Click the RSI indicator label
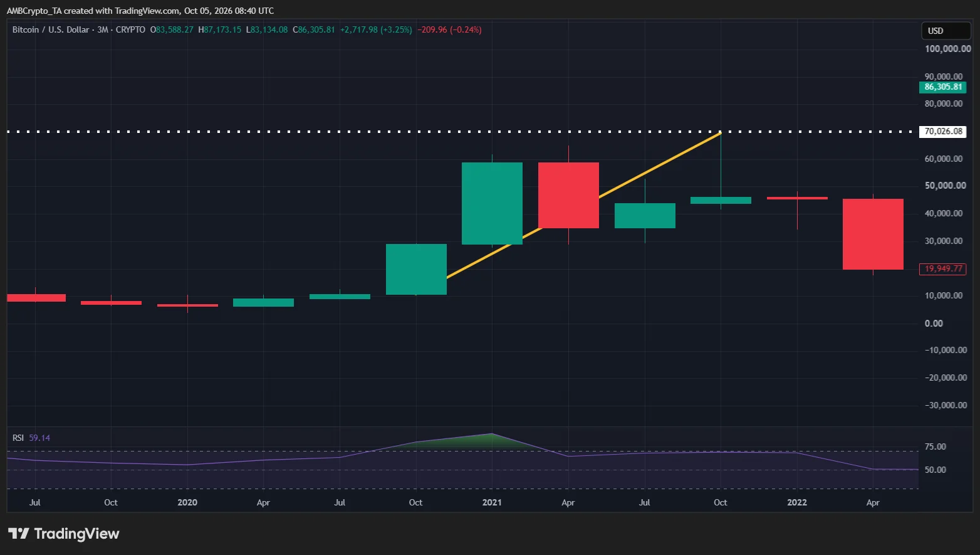This screenshot has height=555, width=980. coord(18,438)
